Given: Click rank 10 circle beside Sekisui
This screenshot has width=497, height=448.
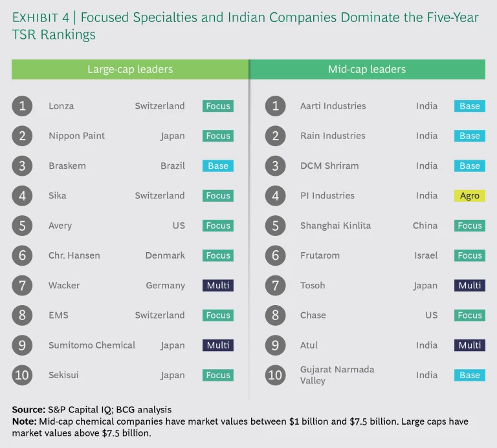Looking at the screenshot, I should pos(22,376).
